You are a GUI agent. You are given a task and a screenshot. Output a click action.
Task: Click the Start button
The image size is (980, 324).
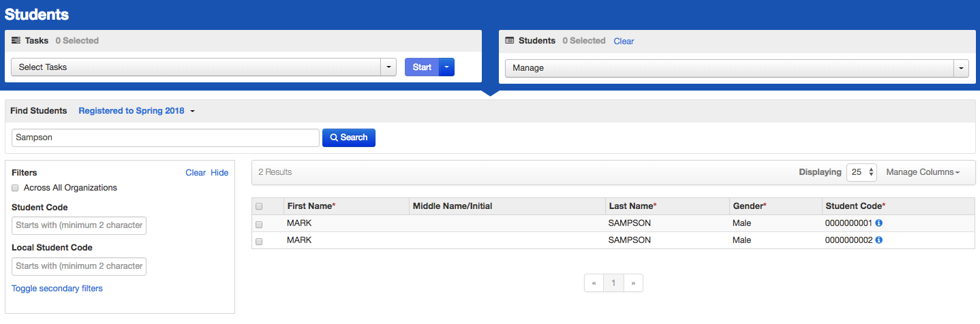coord(422,67)
